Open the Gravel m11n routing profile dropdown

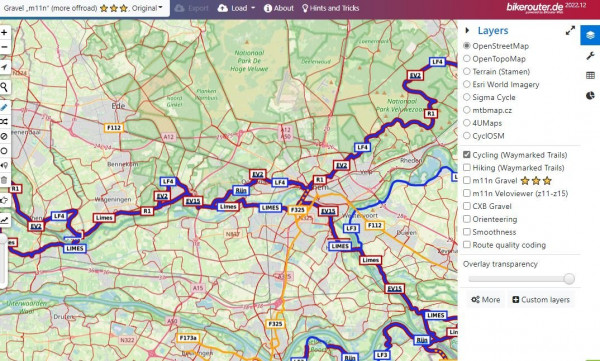coord(83,8)
